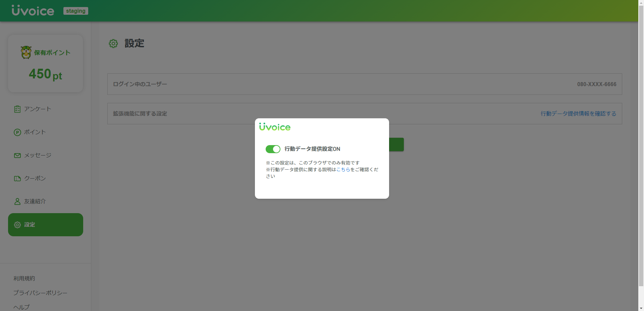Click the uvoice logo in the header
644x311 pixels.
(33, 10)
